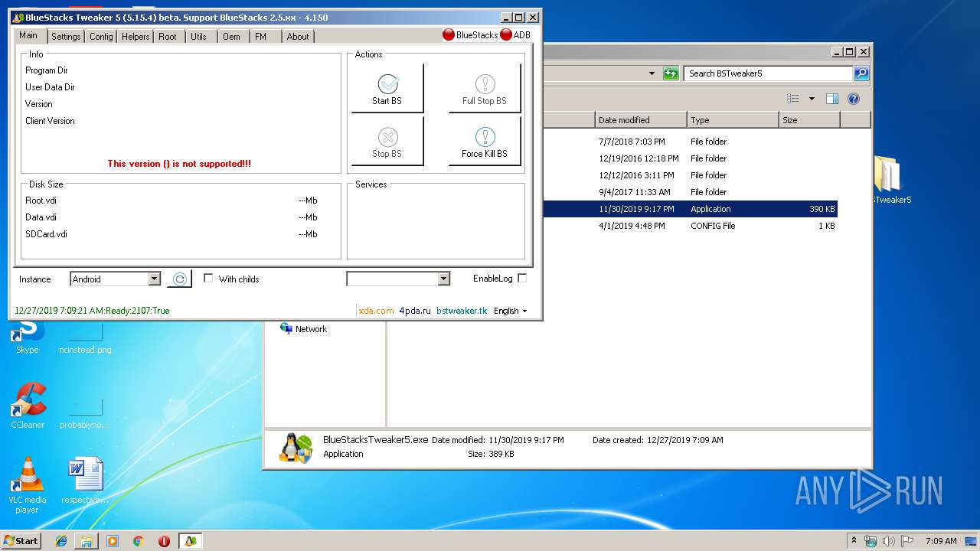The height and width of the screenshot is (551, 980).
Task: Select the VLC media player desktop icon
Action: [x=28, y=485]
